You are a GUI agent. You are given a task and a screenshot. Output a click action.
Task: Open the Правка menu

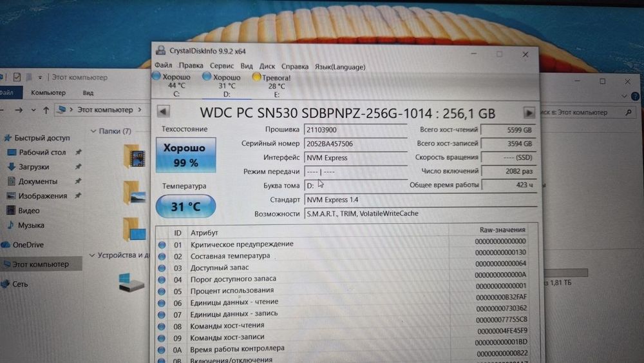pyautogui.click(x=191, y=65)
